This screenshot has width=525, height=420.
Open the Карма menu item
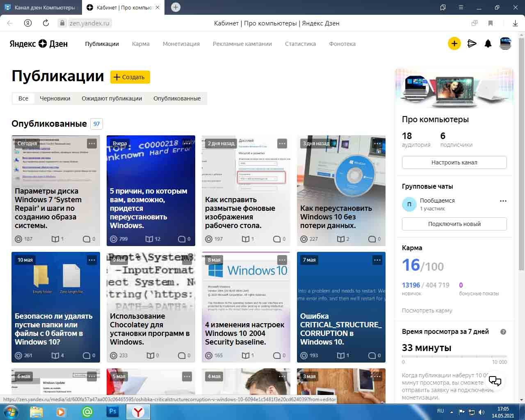pos(141,44)
